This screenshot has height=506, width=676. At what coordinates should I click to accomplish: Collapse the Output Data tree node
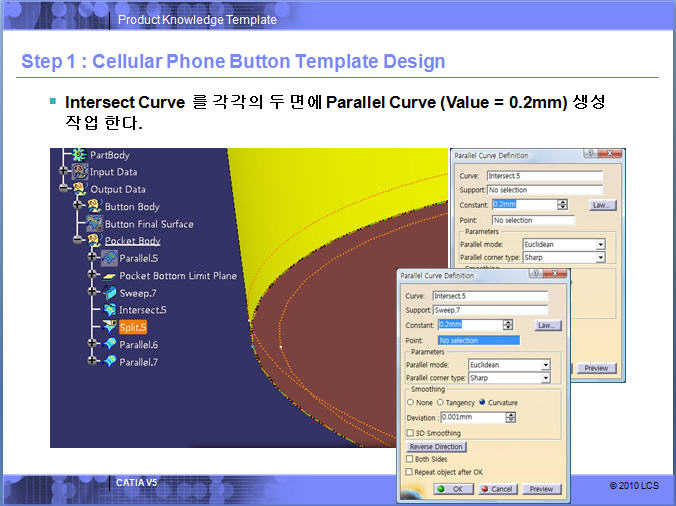(x=63, y=189)
